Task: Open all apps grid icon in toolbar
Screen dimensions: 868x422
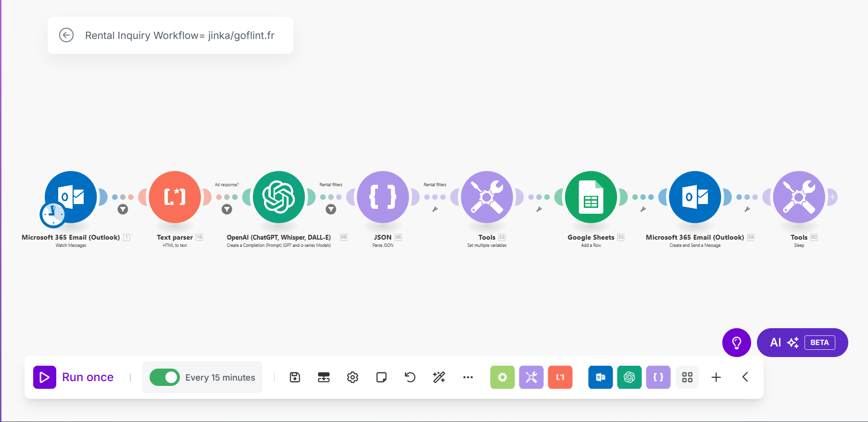Action: [687, 377]
